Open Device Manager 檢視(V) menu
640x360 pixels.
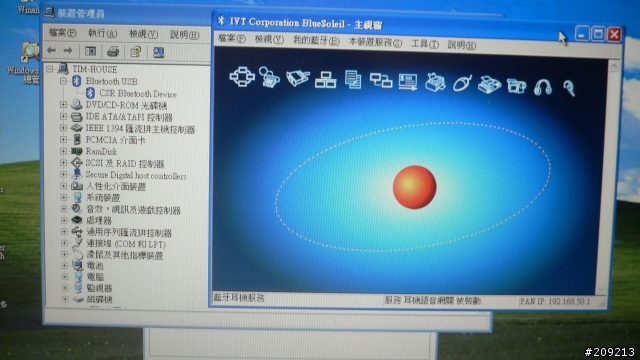(x=143, y=34)
